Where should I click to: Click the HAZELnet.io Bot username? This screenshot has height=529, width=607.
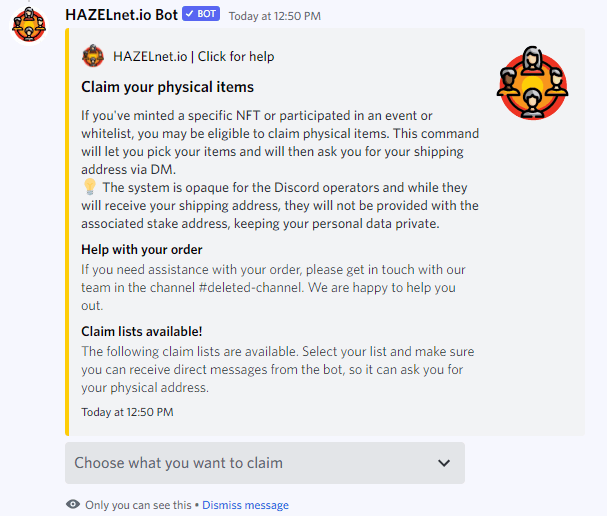(121, 15)
